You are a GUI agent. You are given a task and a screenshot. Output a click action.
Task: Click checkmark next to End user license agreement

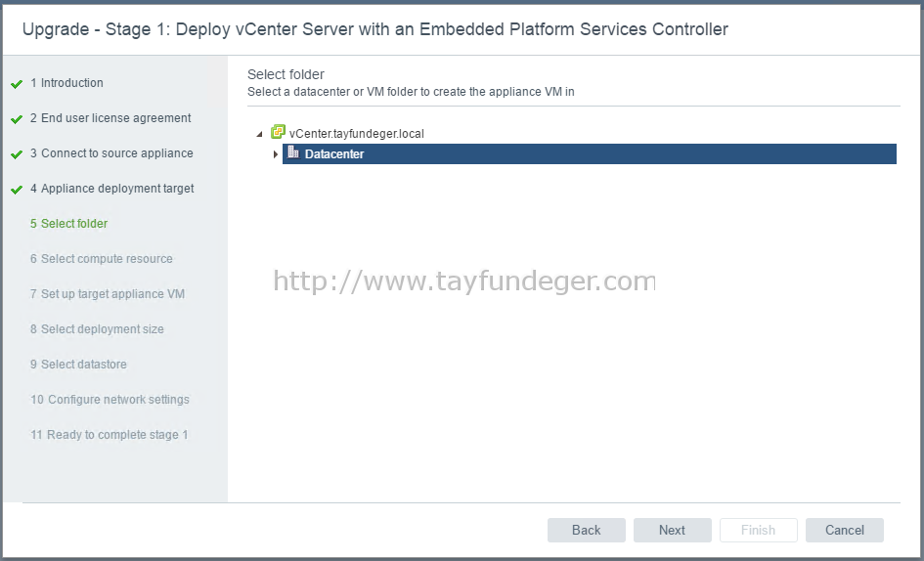point(17,119)
